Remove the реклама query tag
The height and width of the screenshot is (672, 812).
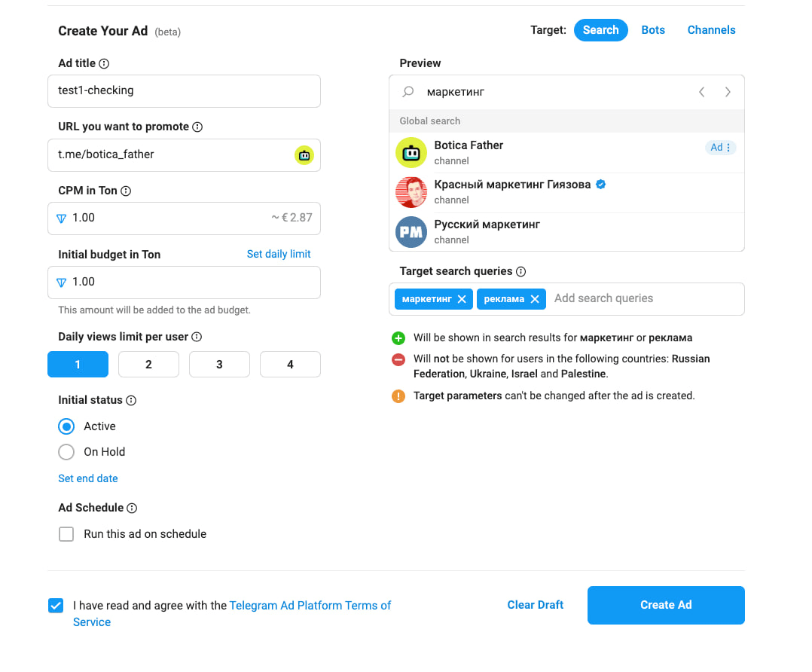(x=535, y=299)
